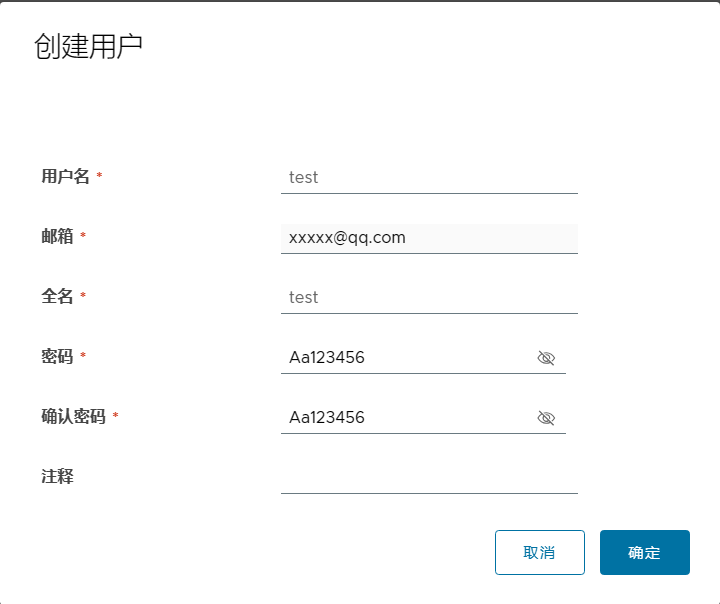The width and height of the screenshot is (720, 604).
Task: Click the 创建用户 dialog title
Action: point(88,46)
